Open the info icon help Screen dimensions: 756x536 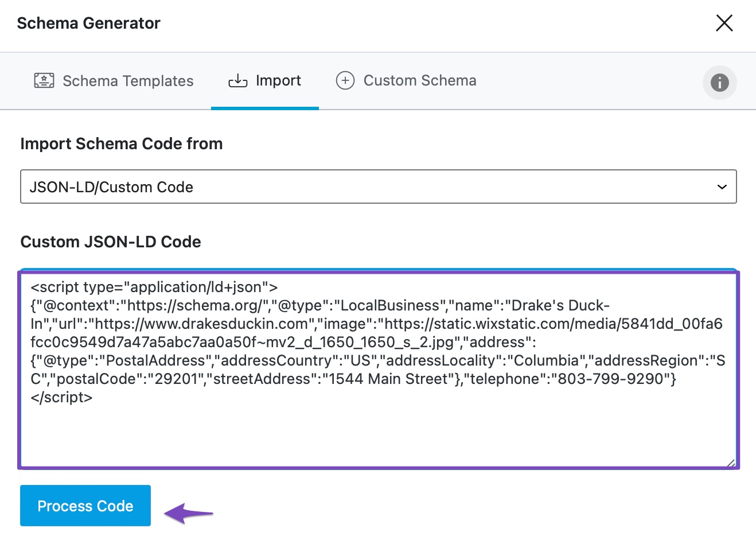(x=719, y=83)
